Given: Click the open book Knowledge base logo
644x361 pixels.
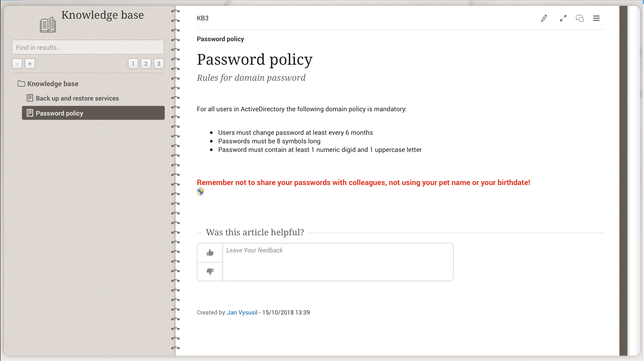Looking at the screenshot, I should click(48, 25).
